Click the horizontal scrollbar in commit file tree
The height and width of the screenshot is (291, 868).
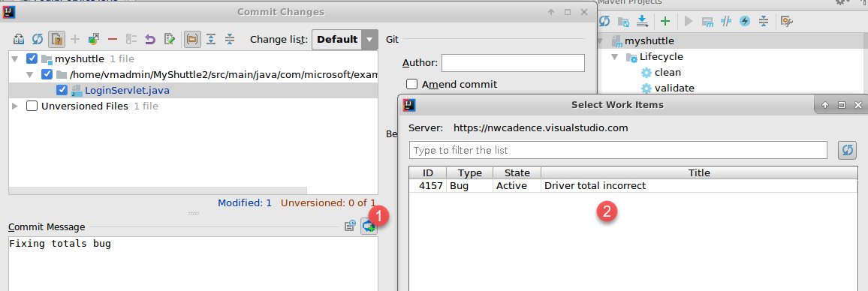click(158, 190)
